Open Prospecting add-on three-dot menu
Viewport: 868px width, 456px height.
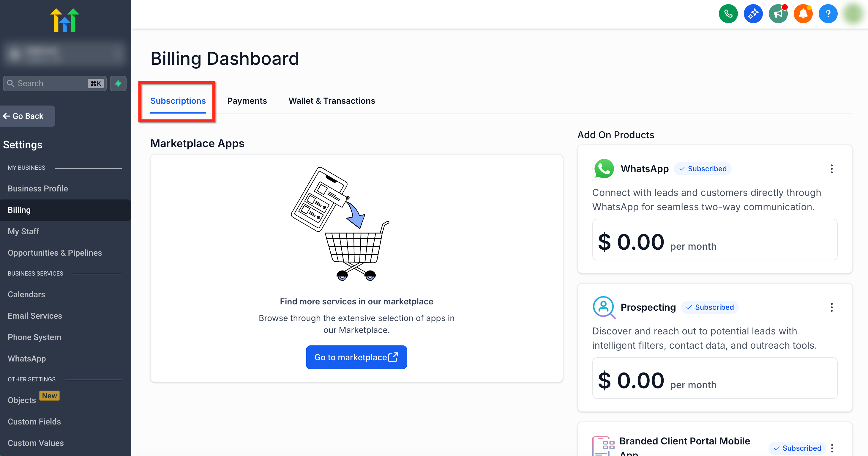[x=831, y=307]
